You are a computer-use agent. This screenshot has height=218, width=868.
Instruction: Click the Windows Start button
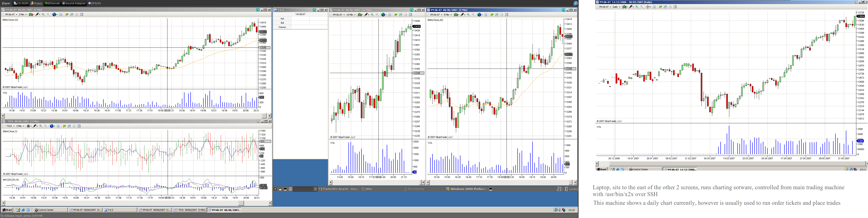click(7, 210)
